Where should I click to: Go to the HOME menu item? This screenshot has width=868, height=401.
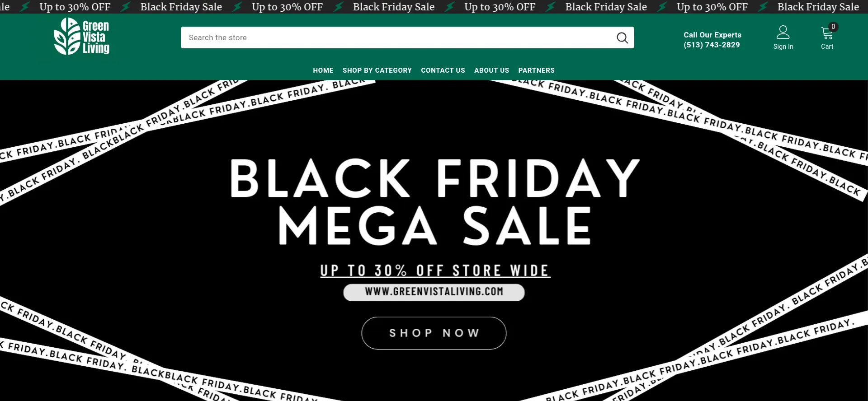tap(323, 70)
